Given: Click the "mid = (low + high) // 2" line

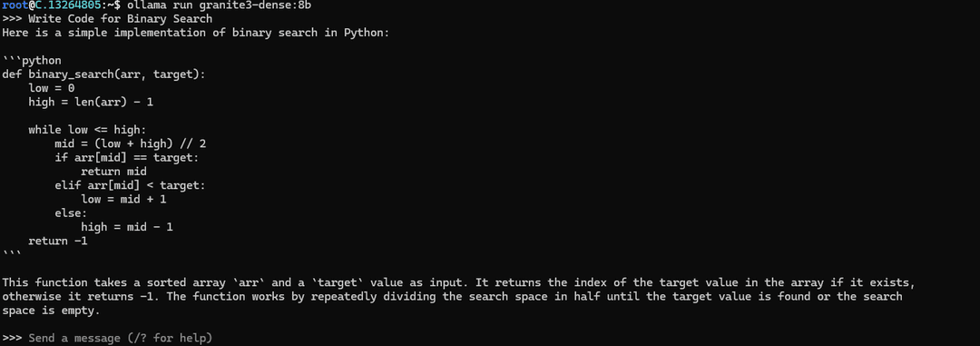Looking at the screenshot, I should (130, 143).
